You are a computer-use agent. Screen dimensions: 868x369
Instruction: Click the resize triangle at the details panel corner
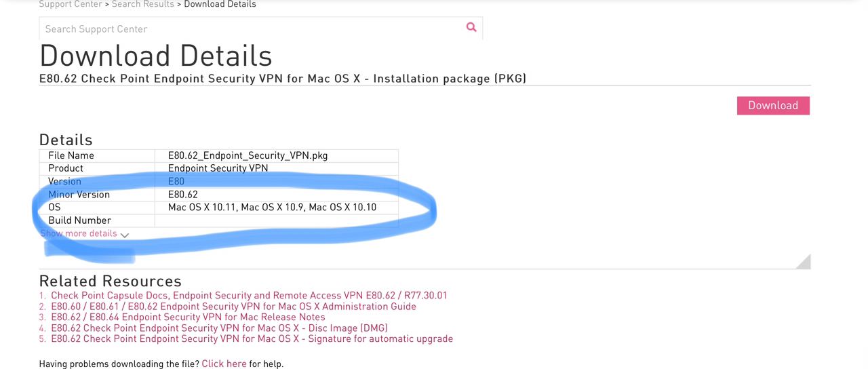[804, 262]
